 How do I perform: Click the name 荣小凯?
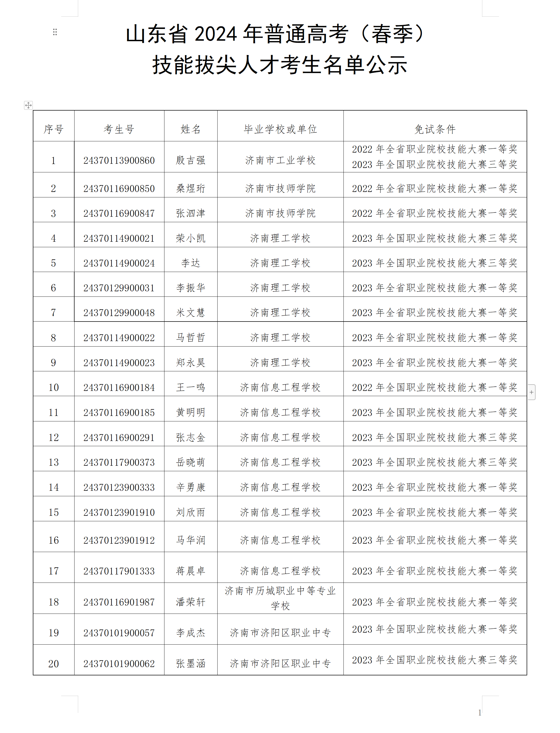(191, 238)
